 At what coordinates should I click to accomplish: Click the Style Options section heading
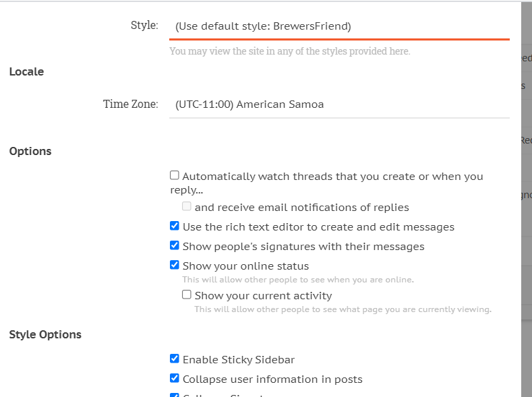tap(45, 334)
